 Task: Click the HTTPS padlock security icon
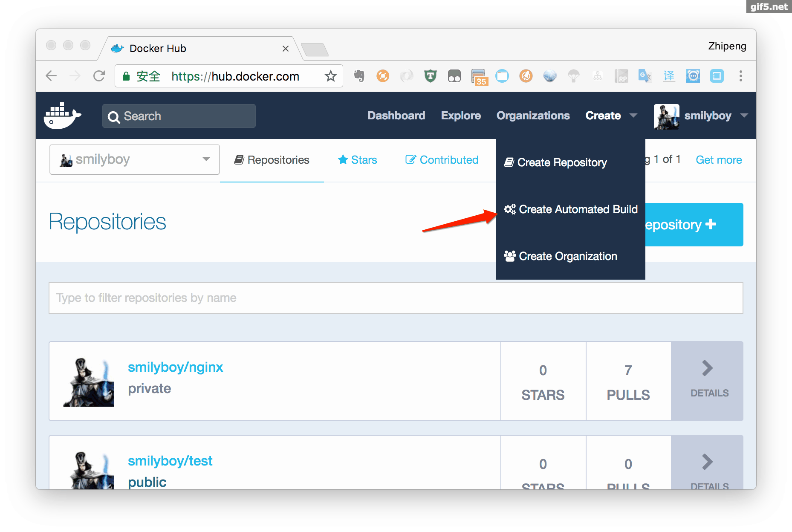(x=126, y=76)
